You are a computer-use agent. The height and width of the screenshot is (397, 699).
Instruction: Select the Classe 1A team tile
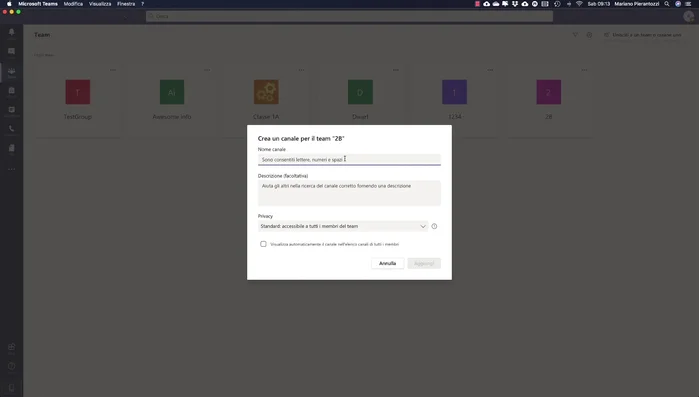click(266, 101)
